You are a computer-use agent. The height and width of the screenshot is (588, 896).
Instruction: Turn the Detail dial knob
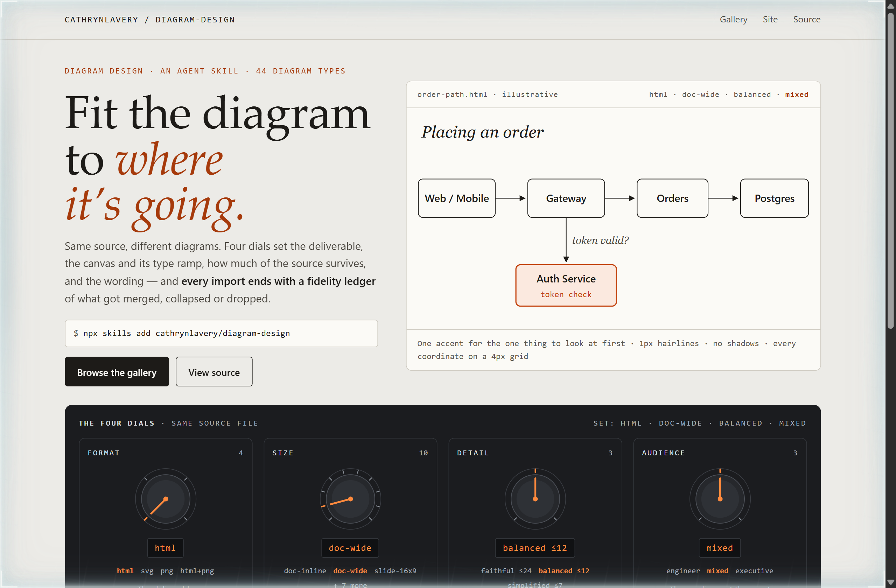pyautogui.click(x=535, y=499)
